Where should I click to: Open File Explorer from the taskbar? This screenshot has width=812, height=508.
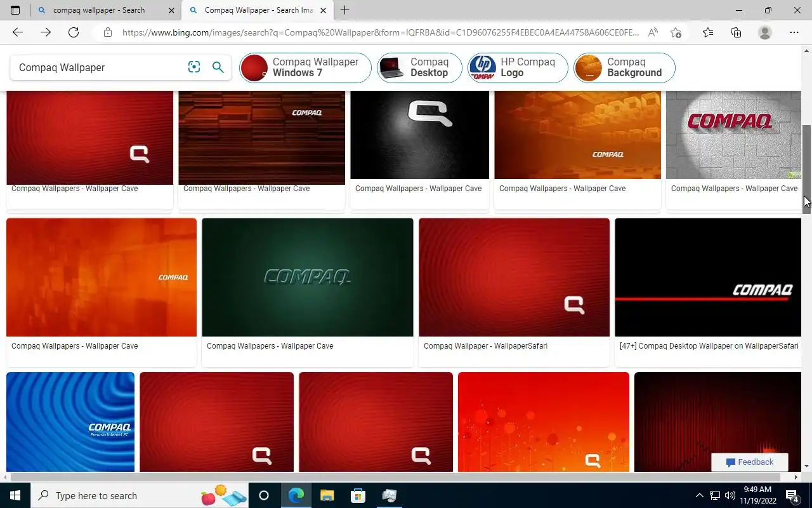pyautogui.click(x=327, y=495)
